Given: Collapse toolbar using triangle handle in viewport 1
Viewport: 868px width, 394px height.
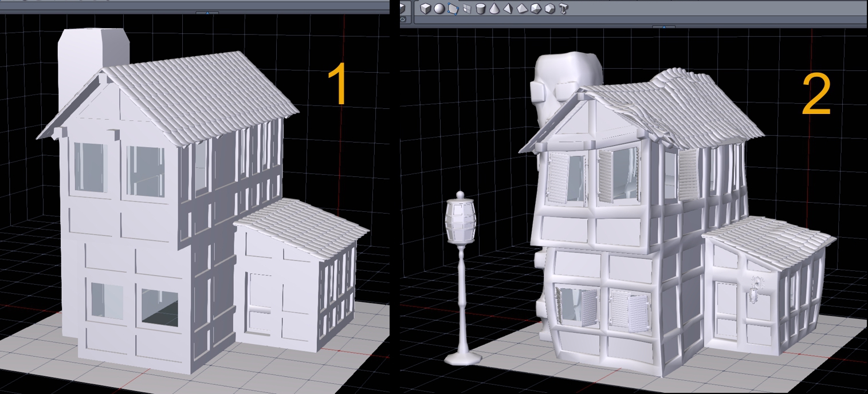Looking at the screenshot, I should coord(207,13).
